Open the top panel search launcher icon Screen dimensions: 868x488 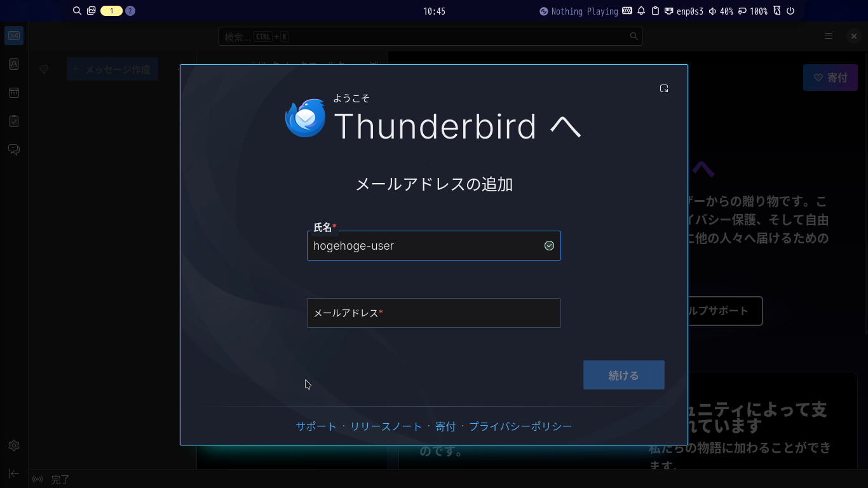point(78,11)
